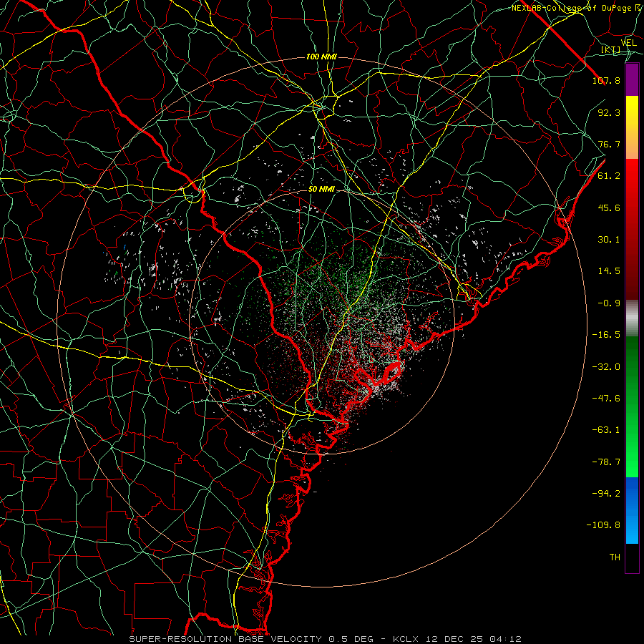Click the 0.5 DEG elevation text in the caption
The image size is (644, 644).
(x=351, y=639)
